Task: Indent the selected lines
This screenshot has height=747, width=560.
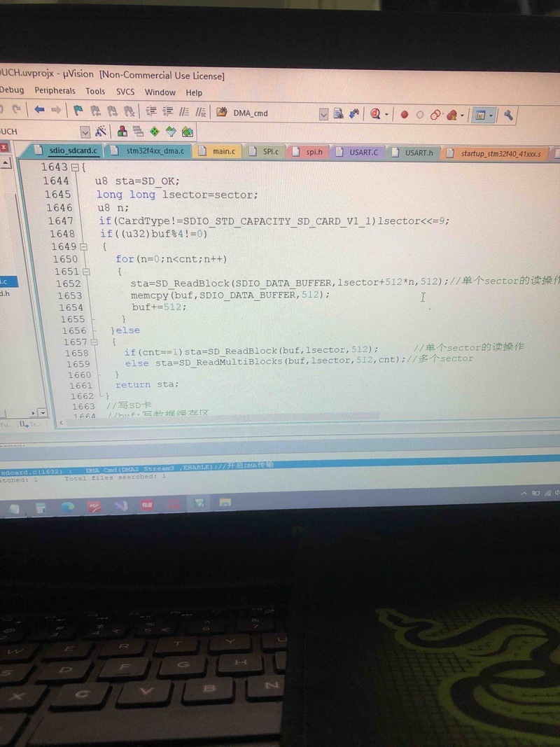Action: click(x=151, y=112)
